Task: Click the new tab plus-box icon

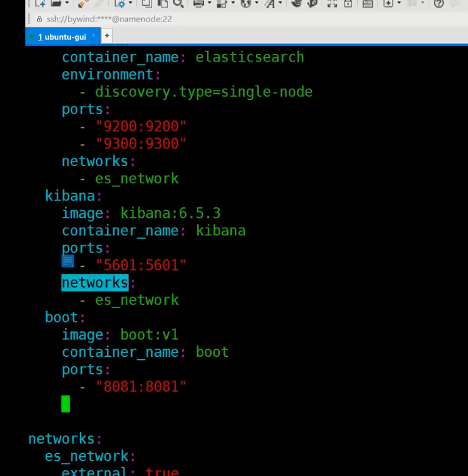Action: click(x=388, y=3)
